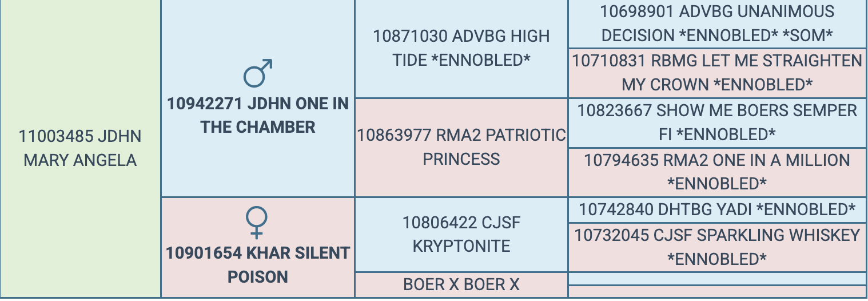Select ADVBG High Tide entry
Viewport: 868px width, 301px height.
(461, 48)
